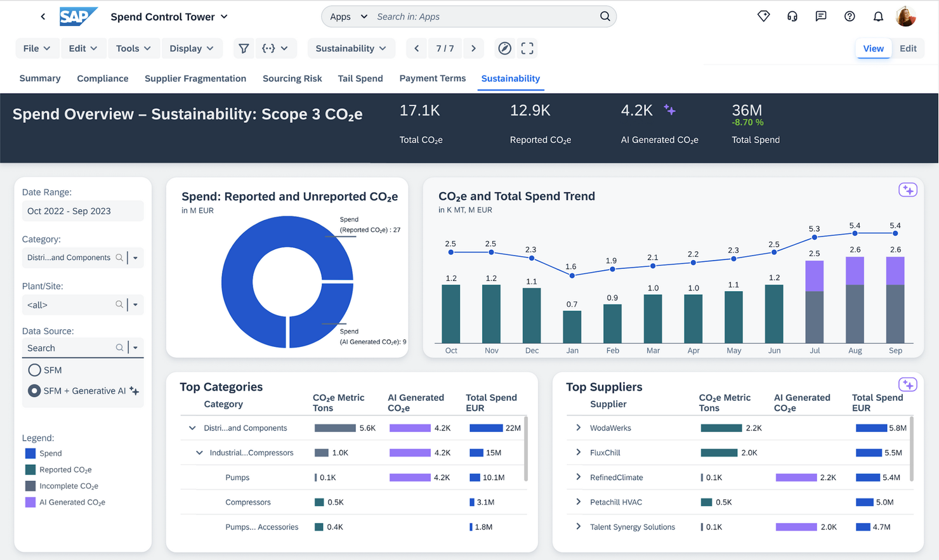Open the Tools menu
This screenshot has height=560, width=939.
(x=133, y=48)
